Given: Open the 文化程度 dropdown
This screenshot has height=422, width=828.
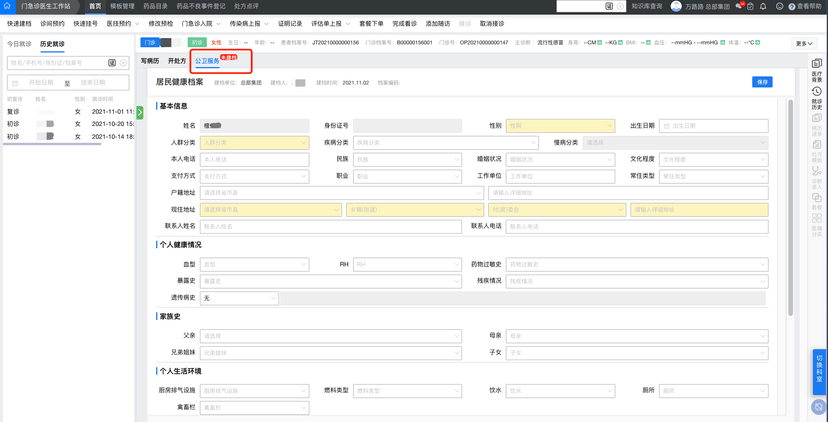Looking at the screenshot, I should pyautogui.click(x=714, y=160).
